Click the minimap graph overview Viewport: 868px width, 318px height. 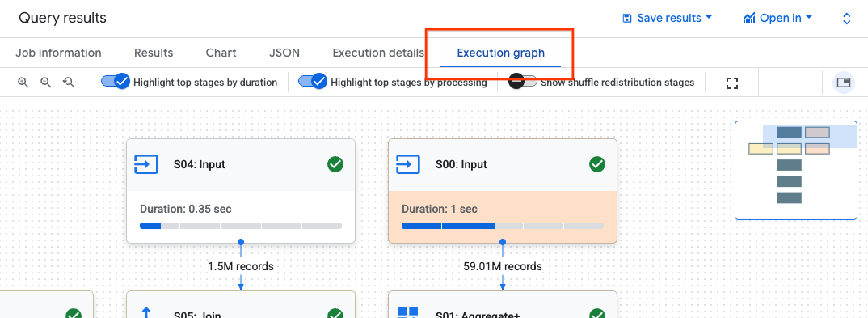[x=795, y=171]
